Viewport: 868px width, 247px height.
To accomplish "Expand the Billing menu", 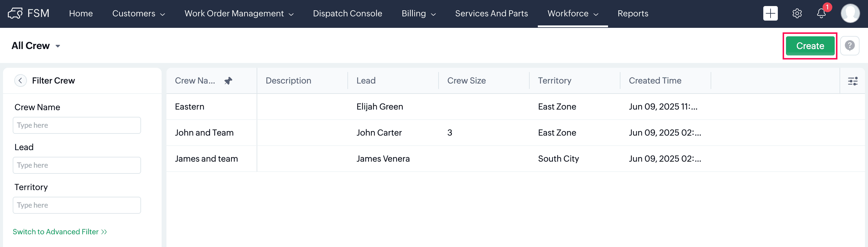I will 419,14.
